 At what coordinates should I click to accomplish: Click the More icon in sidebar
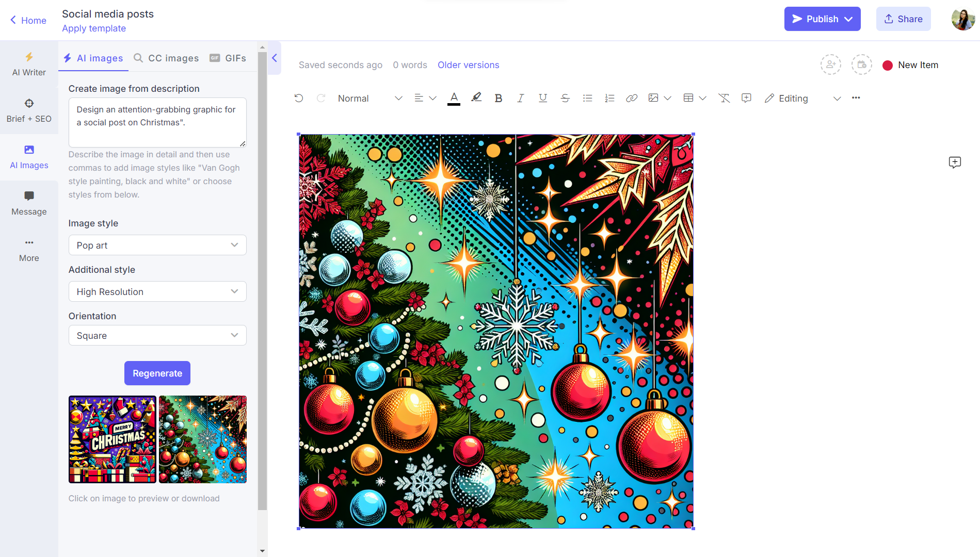[29, 249]
